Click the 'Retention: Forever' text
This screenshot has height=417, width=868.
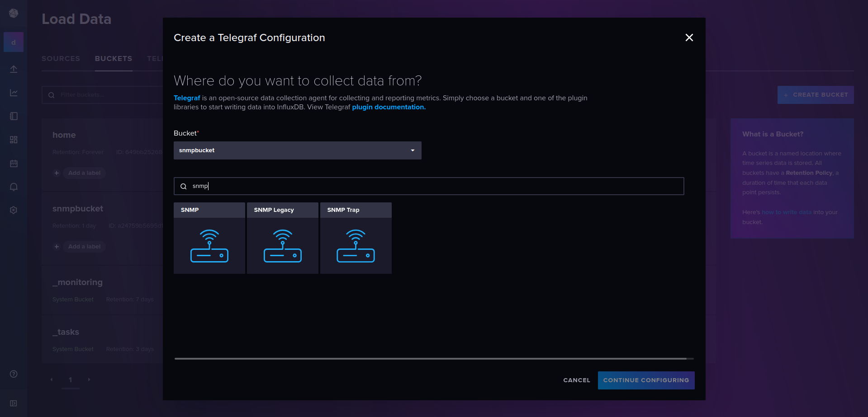[x=78, y=152]
